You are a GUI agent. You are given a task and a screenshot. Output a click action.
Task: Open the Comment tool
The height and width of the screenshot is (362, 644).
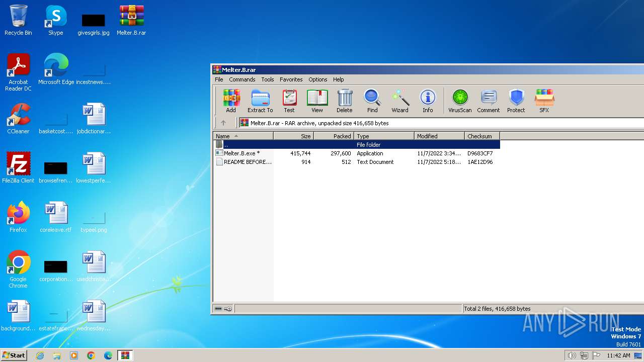point(489,101)
